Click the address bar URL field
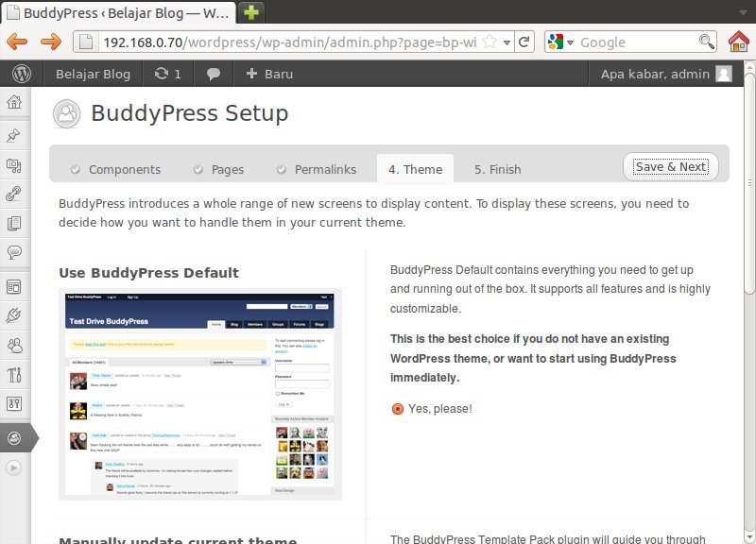Screen dimensions: 756x544 289,42
